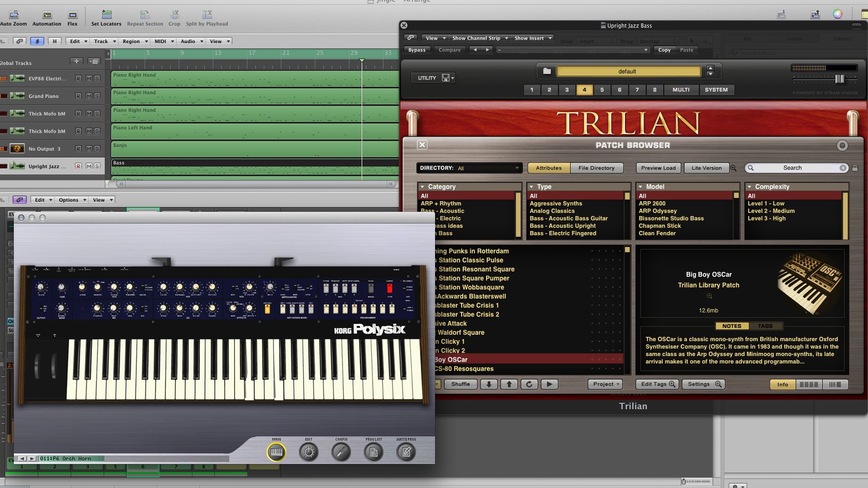Image resolution: width=868 pixels, height=488 pixels.
Task: Click bar 17 on the timeline ruler
Action: pos(252,53)
